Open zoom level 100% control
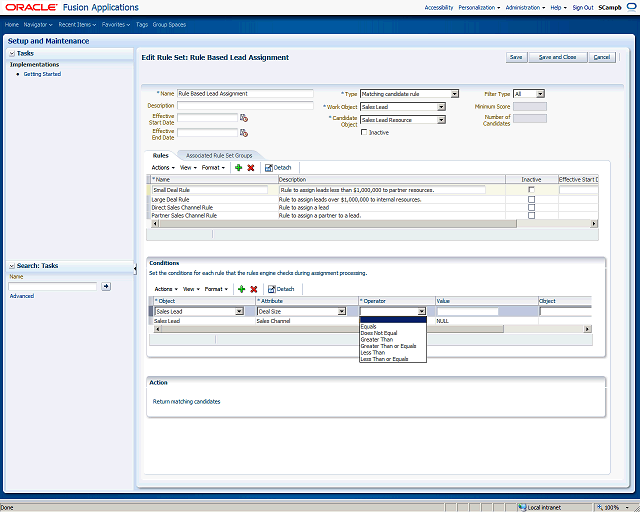 click(x=614, y=508)
